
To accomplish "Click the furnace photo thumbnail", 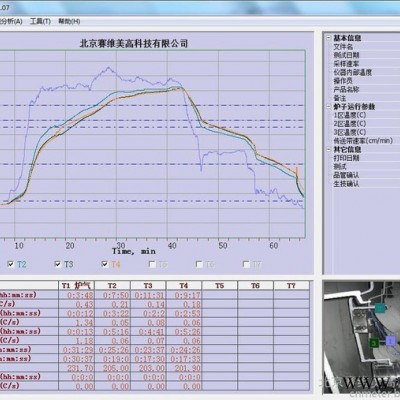I will tap(362, 339).
